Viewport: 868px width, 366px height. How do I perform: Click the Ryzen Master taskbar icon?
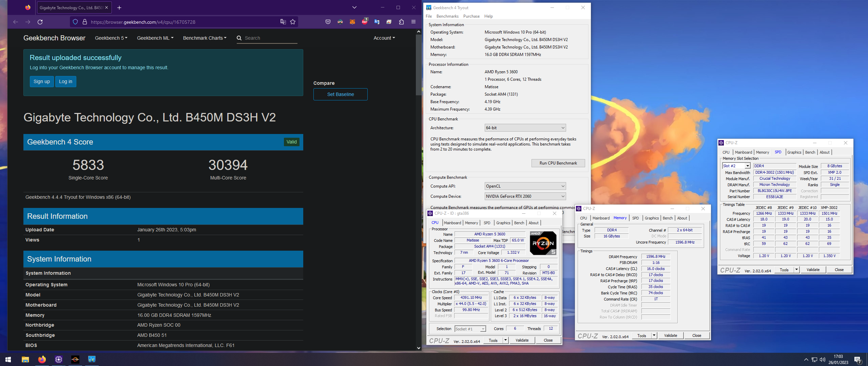coord(75,359)
